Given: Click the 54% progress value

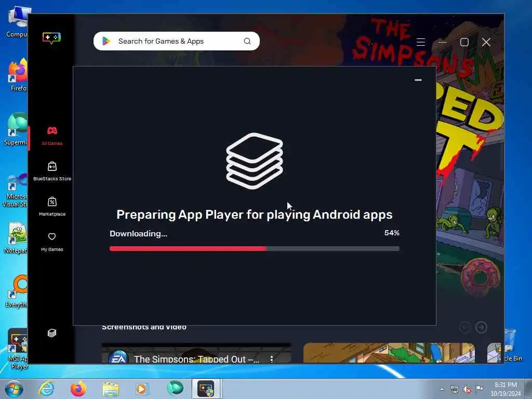Looking at the screenshot, I should (x=392, y=233).
